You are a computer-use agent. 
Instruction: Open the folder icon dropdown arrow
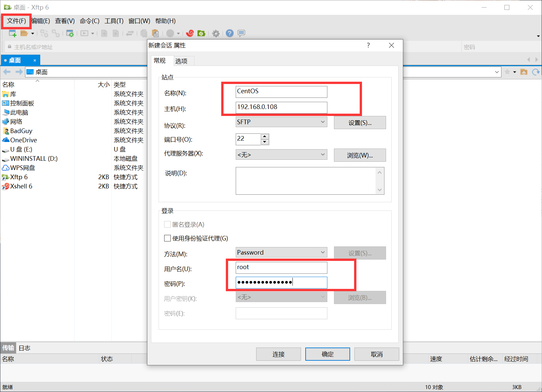coord(33,33)
